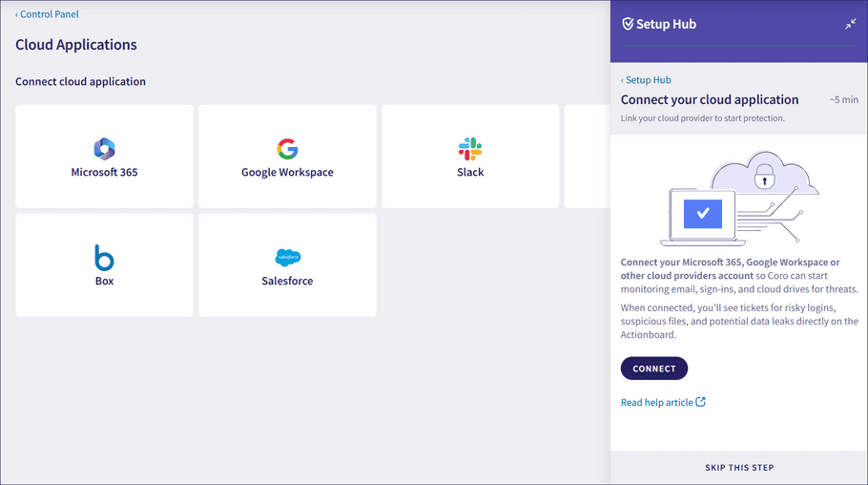Click the Microsoft 365 logo icon

pos(104,149)
